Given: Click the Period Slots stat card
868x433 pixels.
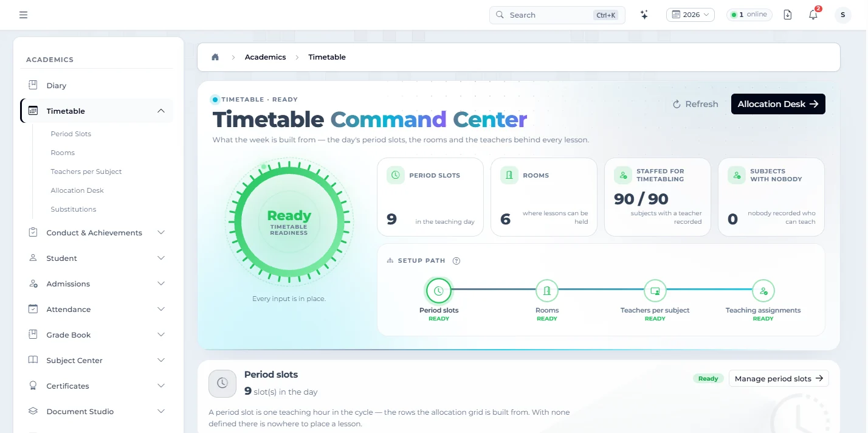Looking at the screenshot, I should click(x=430, y=197).
